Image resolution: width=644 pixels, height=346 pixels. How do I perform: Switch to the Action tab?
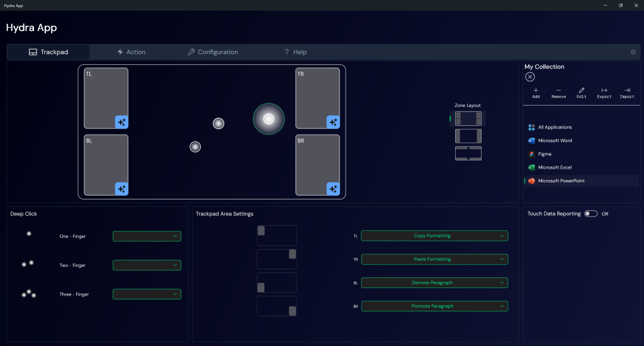click(131, 52)
